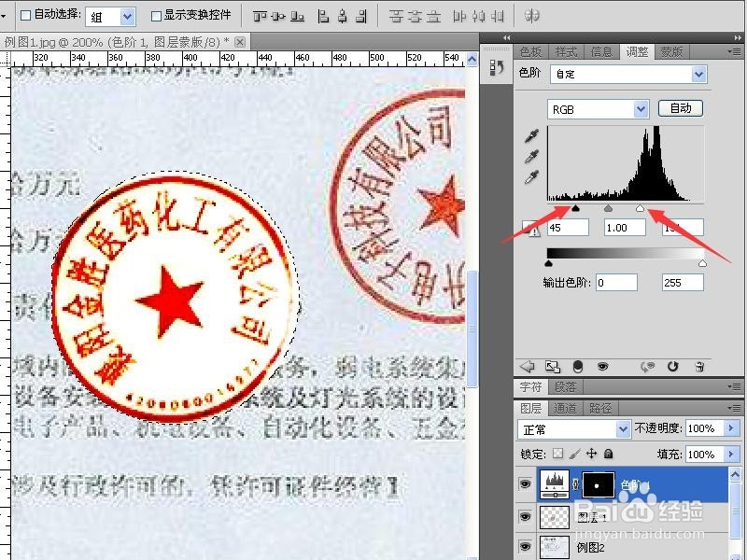Switch to the 段落 tab
The image size is (747, 560).
pyautogui.click(x=565, y=386)
